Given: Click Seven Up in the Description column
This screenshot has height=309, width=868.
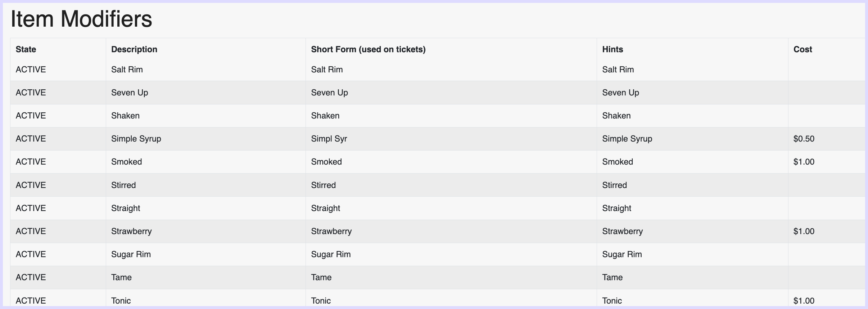Looking at the screenshot, I should (x=130, y=93).
